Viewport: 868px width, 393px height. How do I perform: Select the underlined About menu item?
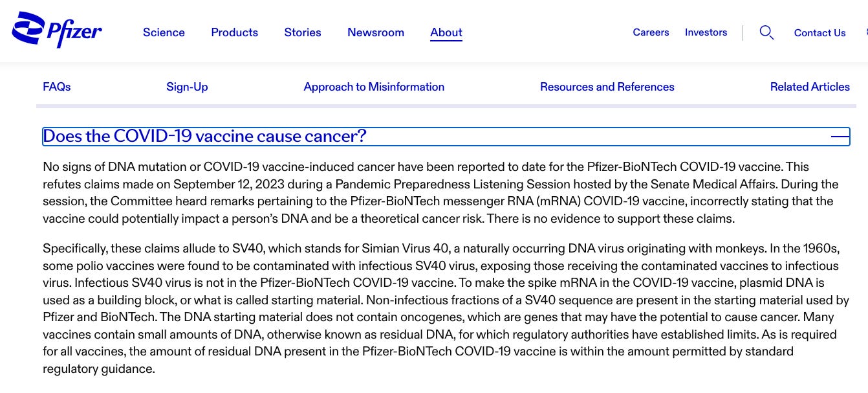coord(446,32)
